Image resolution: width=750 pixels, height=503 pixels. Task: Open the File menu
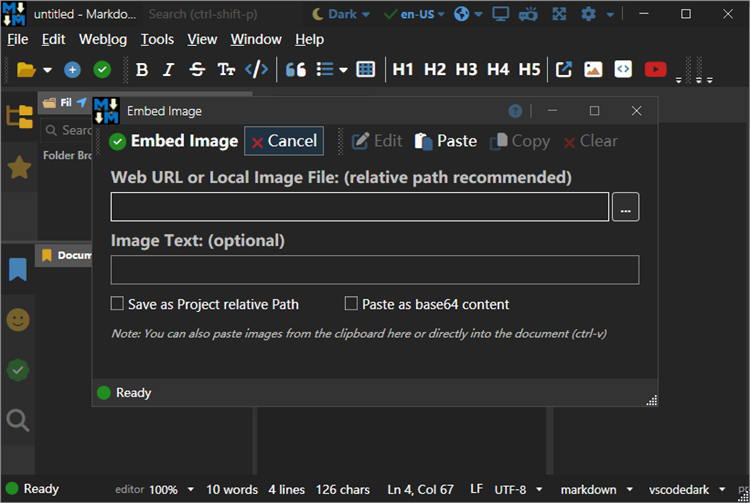click(x=18, y=39)
